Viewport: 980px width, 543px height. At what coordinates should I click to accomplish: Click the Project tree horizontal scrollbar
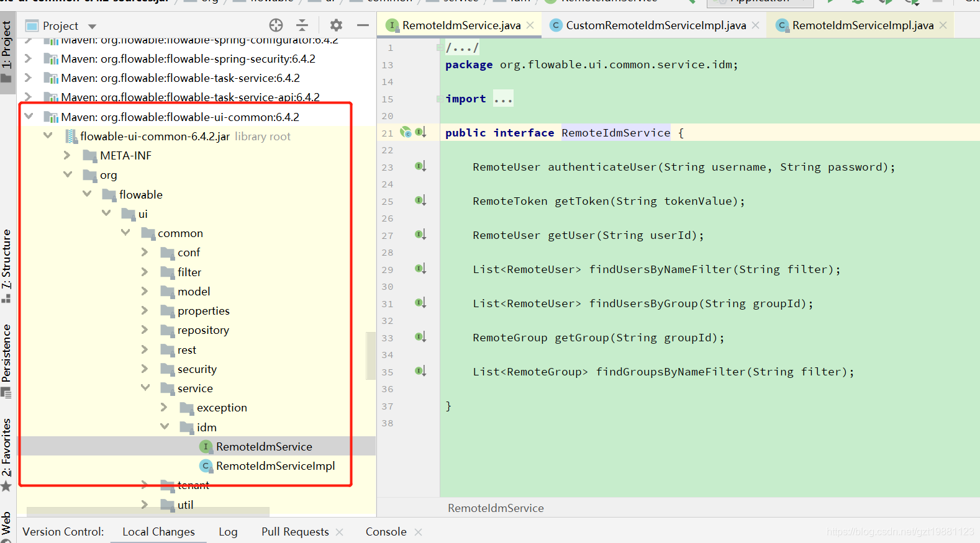pos(148,512)
